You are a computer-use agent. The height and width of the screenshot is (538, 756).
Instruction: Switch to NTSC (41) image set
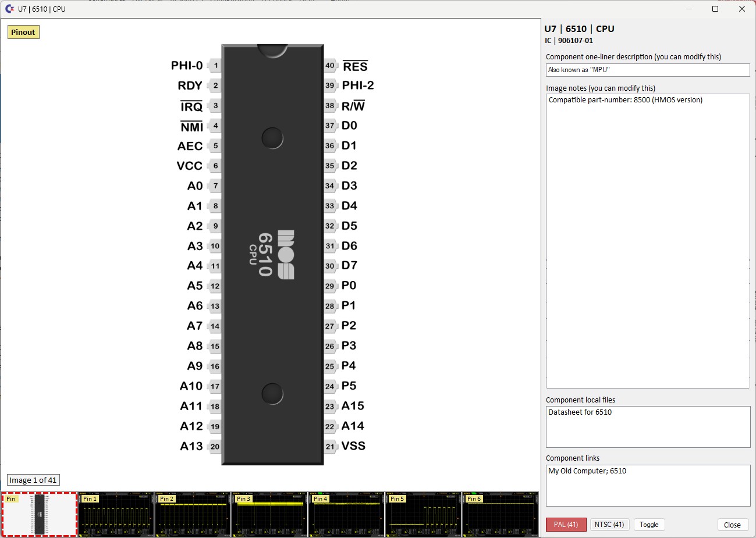[x=609, y=525]
